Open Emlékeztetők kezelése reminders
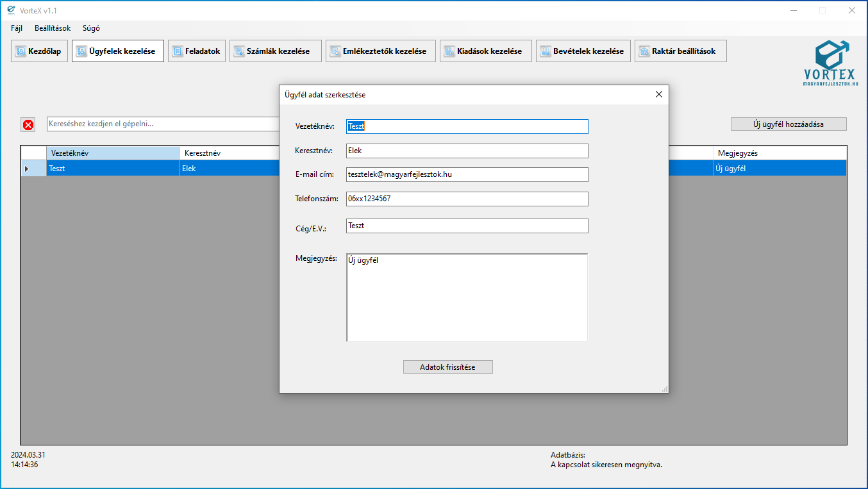The image size is (868, 489). pyautogui.click(x=380, y=51)
